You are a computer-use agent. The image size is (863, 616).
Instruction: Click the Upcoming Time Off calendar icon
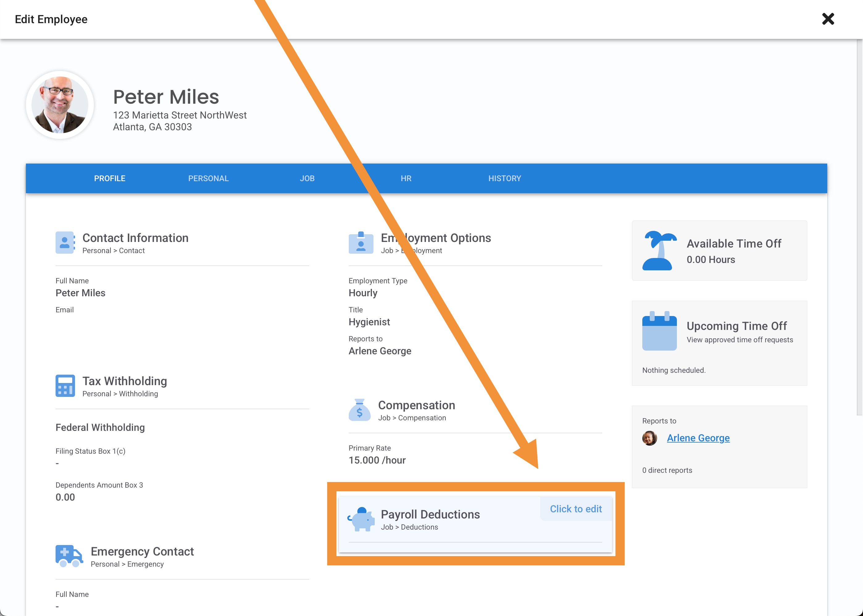point(659,331)
